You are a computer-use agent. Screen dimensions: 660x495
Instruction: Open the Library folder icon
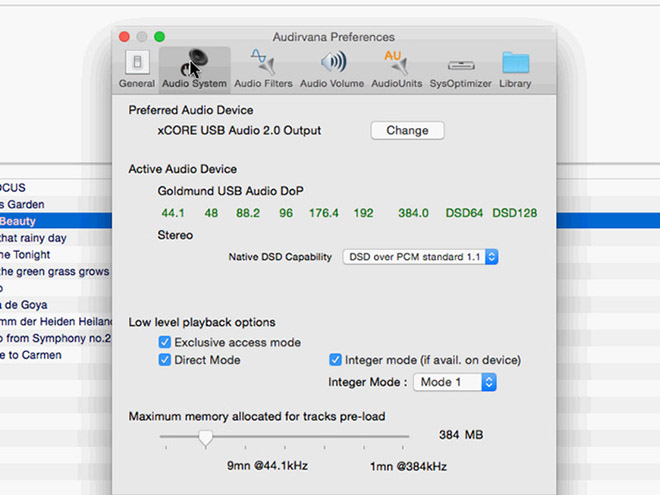click(x=515, y=62)
